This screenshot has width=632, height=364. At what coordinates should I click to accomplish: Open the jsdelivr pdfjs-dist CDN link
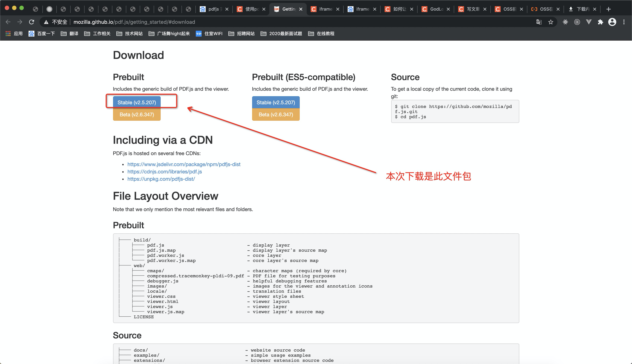184,164
